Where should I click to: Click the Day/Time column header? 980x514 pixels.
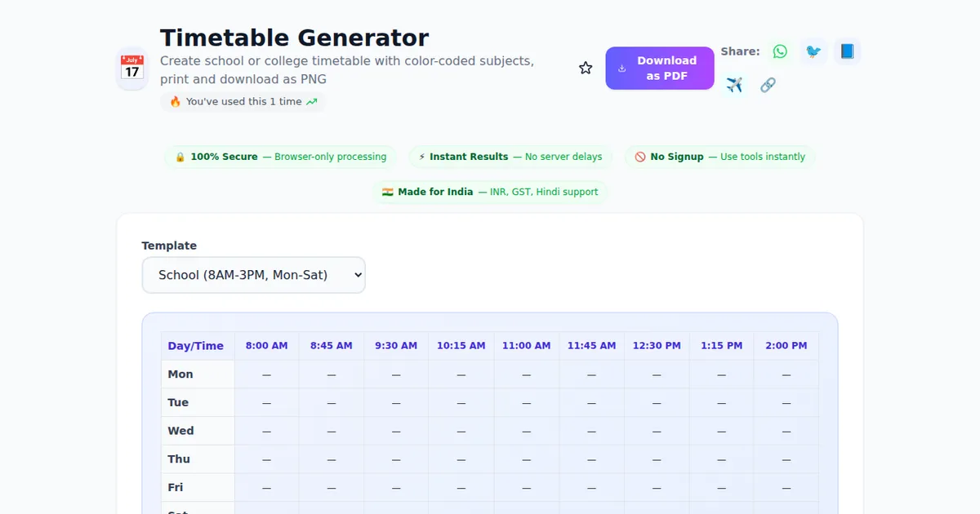196,346
